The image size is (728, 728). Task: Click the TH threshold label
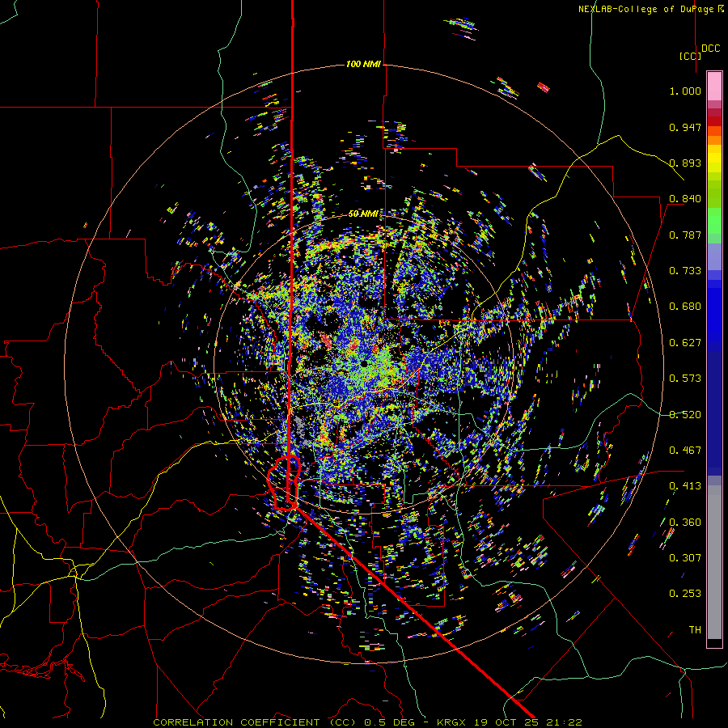(x=695, y=630)
